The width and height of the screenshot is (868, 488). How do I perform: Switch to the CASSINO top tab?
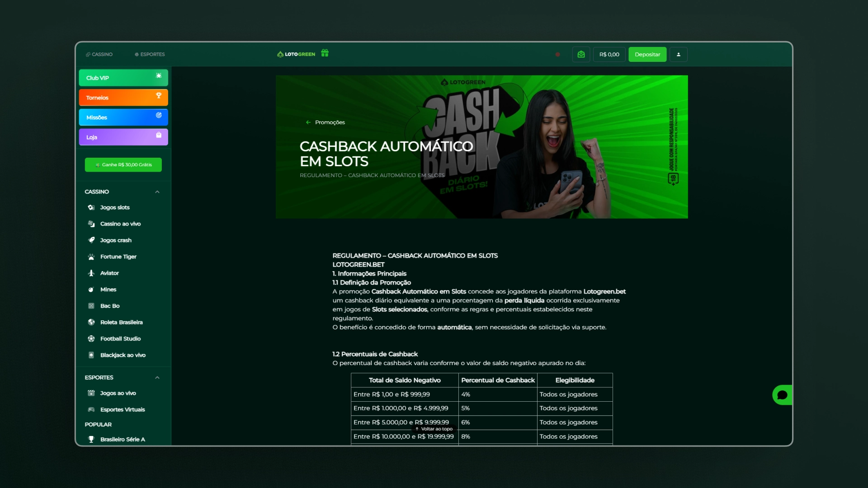tap(99, 54)
